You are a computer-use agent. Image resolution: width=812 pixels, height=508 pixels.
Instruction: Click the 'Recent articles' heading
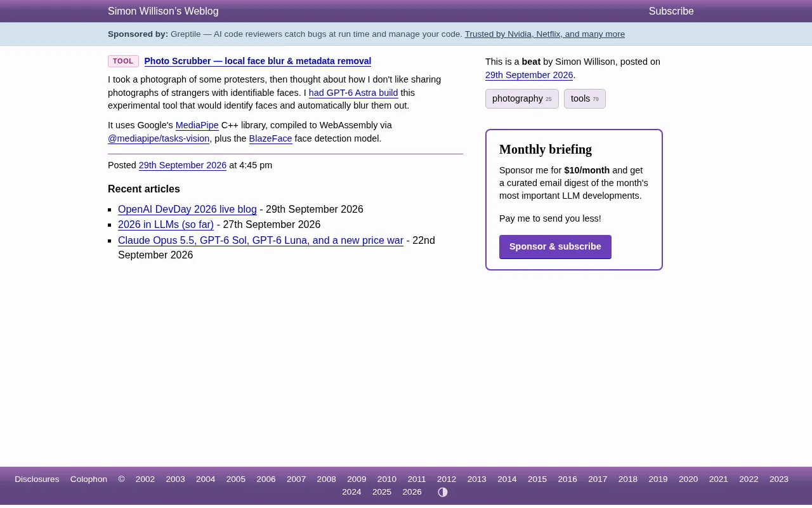point(144,189)
